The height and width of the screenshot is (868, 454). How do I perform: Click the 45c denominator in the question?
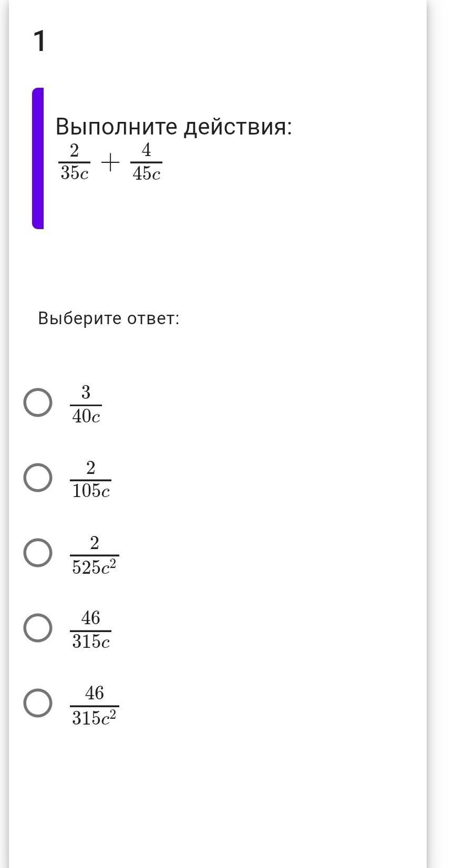(x=146, y=173)
